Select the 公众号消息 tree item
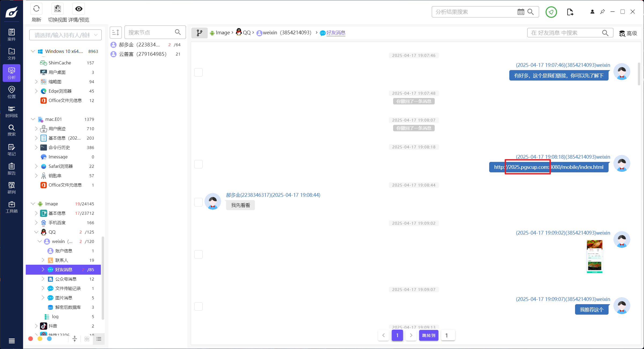 [x=66, y=279]
